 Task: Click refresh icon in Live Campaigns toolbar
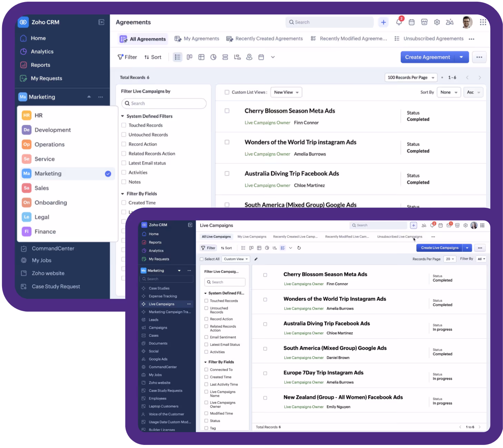point(299,248)
